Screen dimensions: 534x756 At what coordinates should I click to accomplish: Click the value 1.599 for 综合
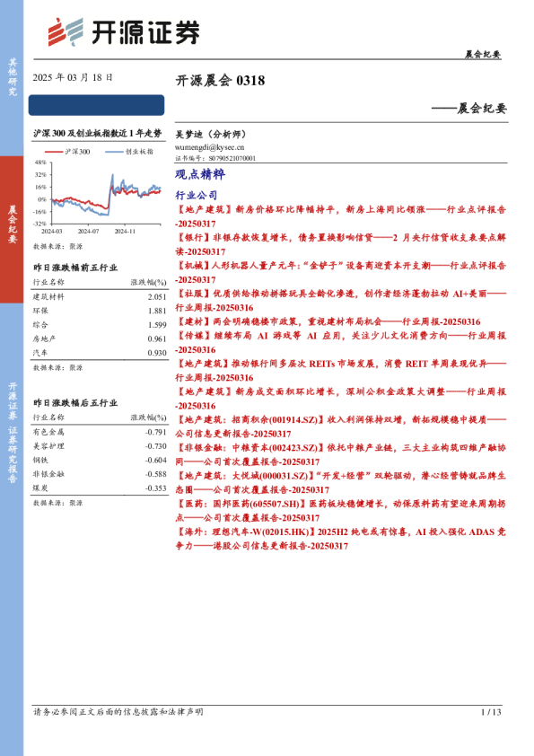[x=157, y=325]
